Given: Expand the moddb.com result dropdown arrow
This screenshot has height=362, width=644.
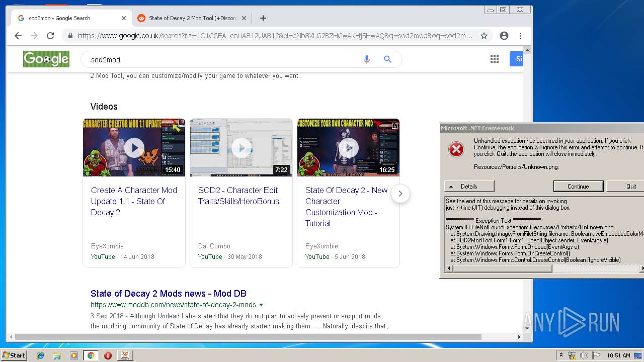Looking at the screenshot, I should click(x=261, y=305).
